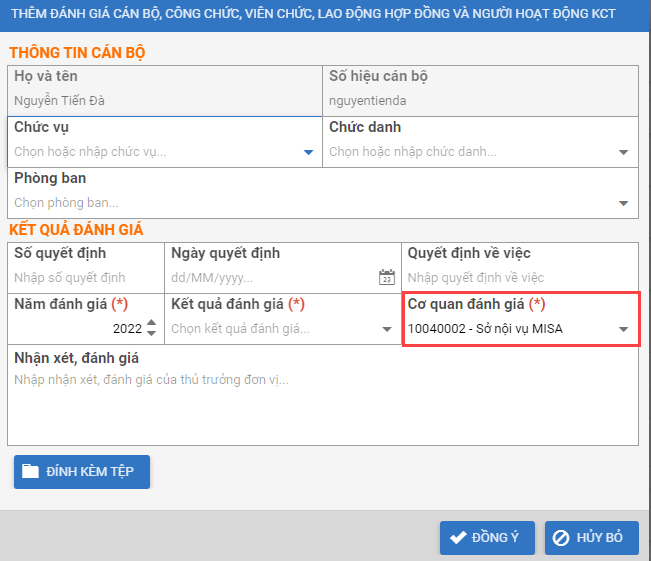The width and height of the screenshot is (651, 561).
Task: Expand the Chức danh dropdown arrow
Action: [623, 153]
